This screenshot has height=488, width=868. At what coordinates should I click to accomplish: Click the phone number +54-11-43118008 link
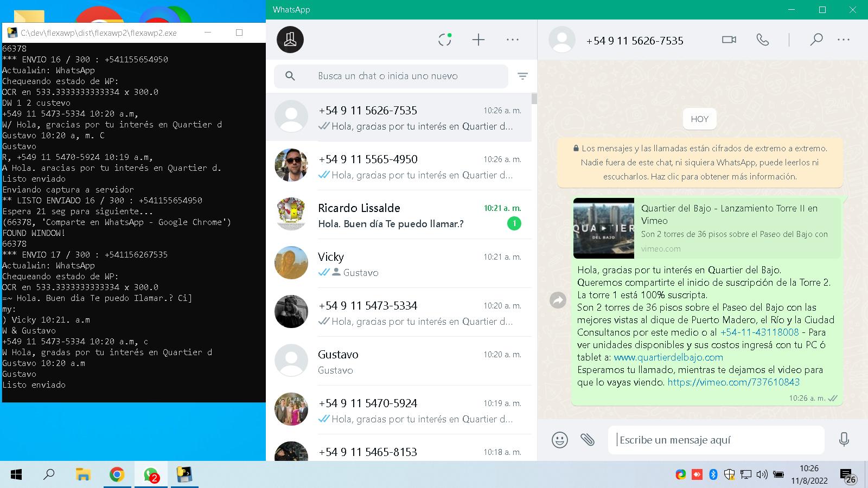(x=759, y=332)
